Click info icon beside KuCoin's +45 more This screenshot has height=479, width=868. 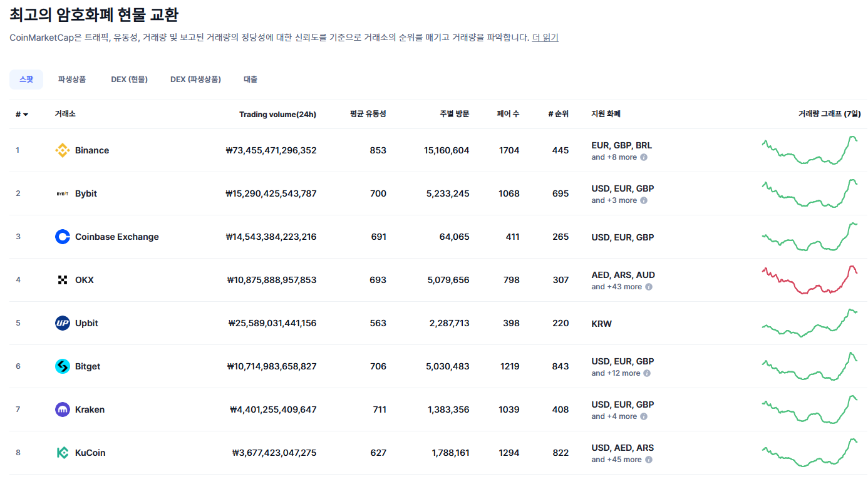point(649,460)
